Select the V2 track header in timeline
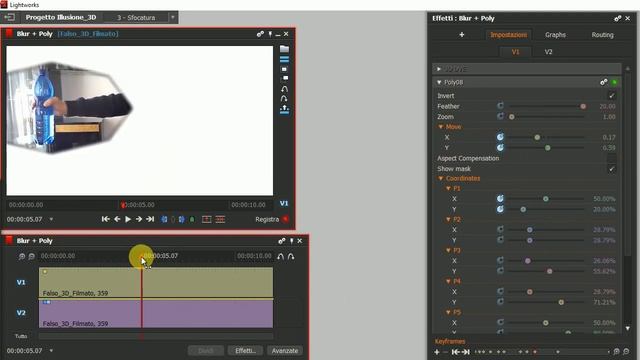Screen dimensions: 640x360 [21, 313]
